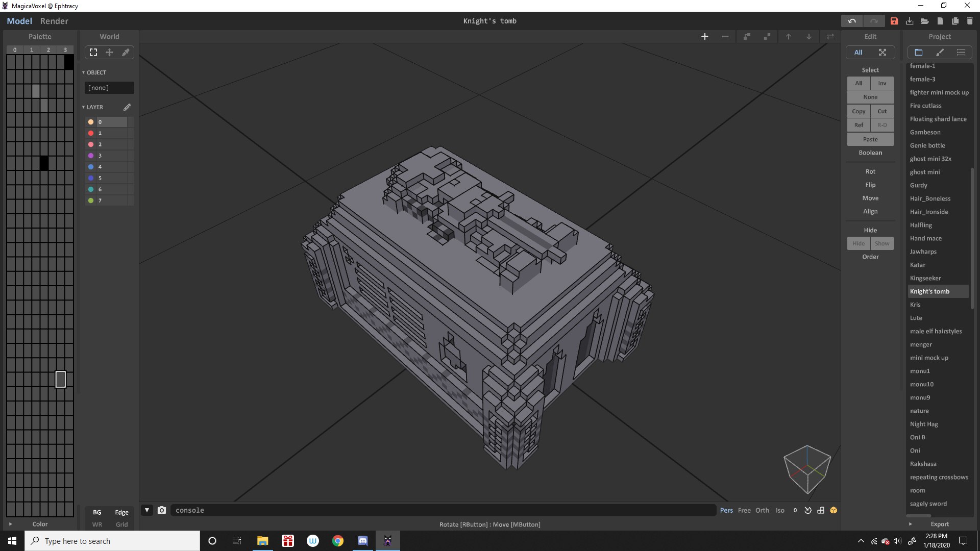Collapse the OBJECT section

point(84,72)
